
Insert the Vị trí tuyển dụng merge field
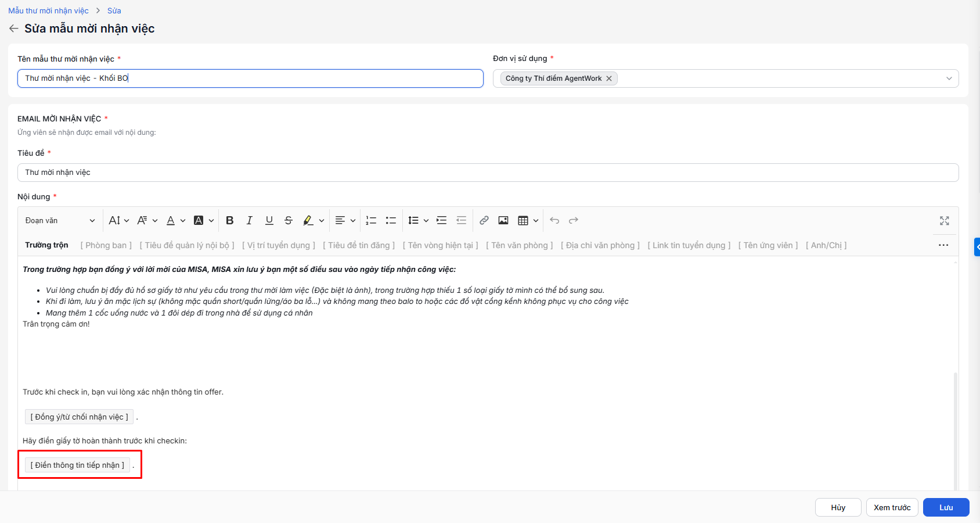point(279,245)
